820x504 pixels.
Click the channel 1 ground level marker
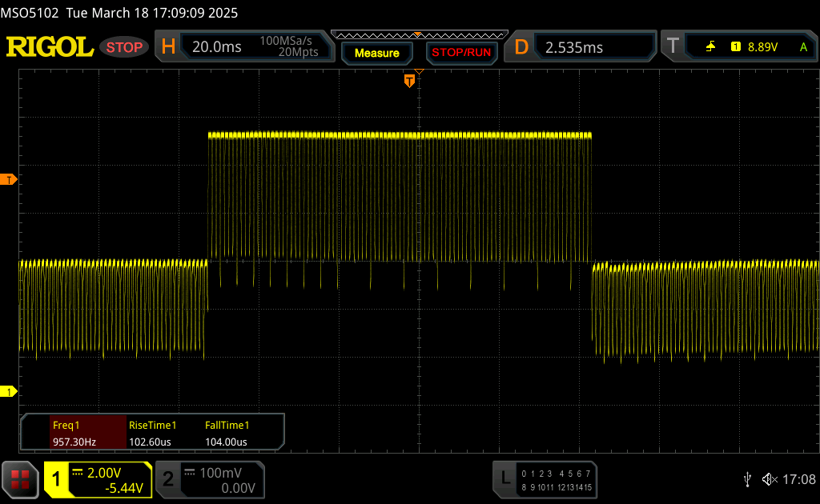point(8,392)
